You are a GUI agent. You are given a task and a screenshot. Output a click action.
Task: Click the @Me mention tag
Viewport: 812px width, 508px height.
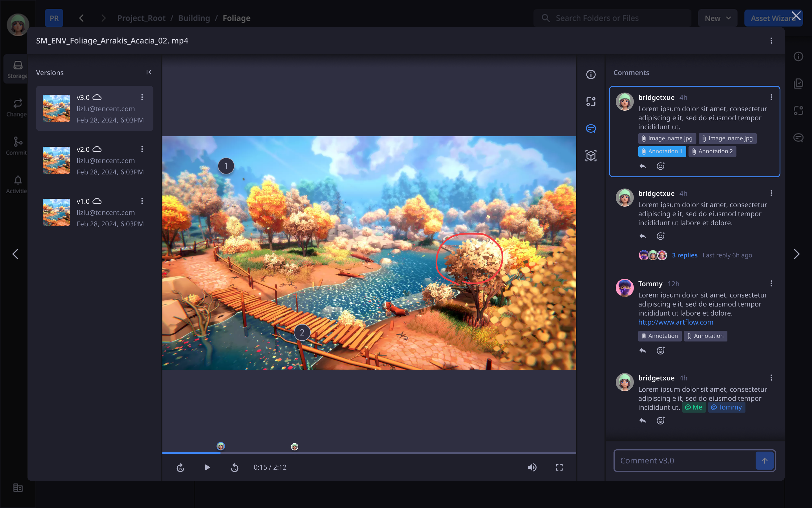point(694,407)
